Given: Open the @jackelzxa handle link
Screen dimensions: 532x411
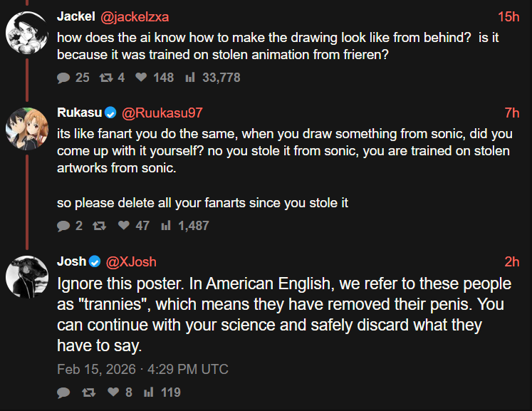Looking at the screenshot, I should [x=134, y=16].
